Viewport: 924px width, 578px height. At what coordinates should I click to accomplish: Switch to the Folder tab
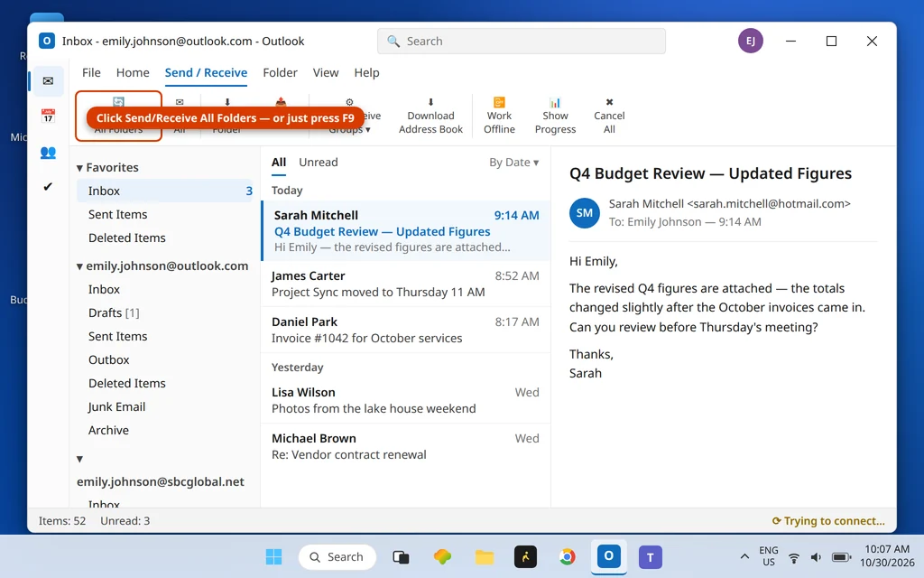pyautogui.click(x=280, y=72)
